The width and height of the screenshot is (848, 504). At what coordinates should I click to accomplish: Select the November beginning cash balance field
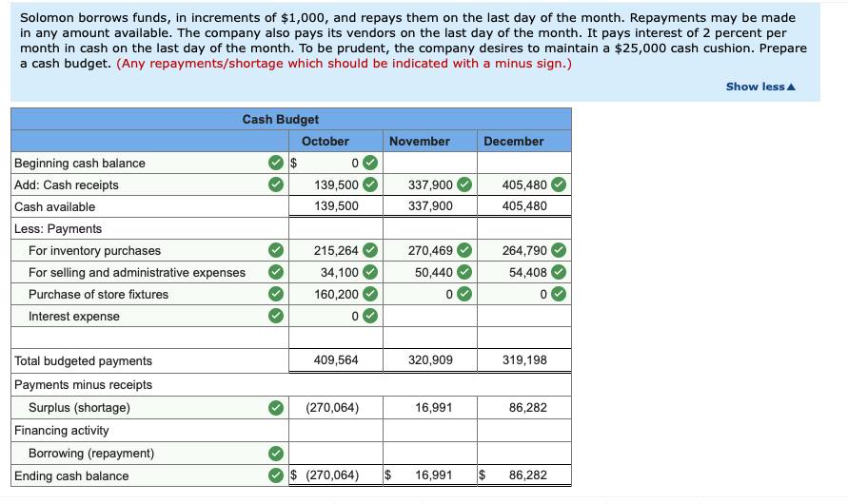pyautogui.click(x=430, y=163)
